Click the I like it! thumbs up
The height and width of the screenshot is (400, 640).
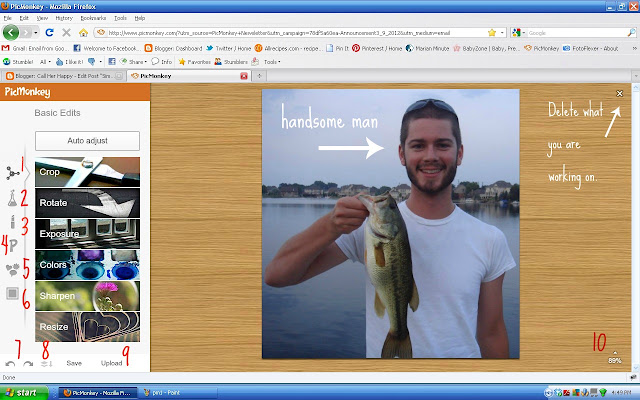click(x=69, y=62)
